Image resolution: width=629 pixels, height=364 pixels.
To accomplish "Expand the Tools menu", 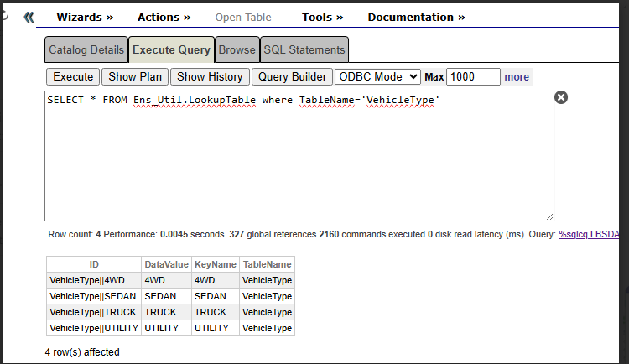I will click(x=322, y=17).
